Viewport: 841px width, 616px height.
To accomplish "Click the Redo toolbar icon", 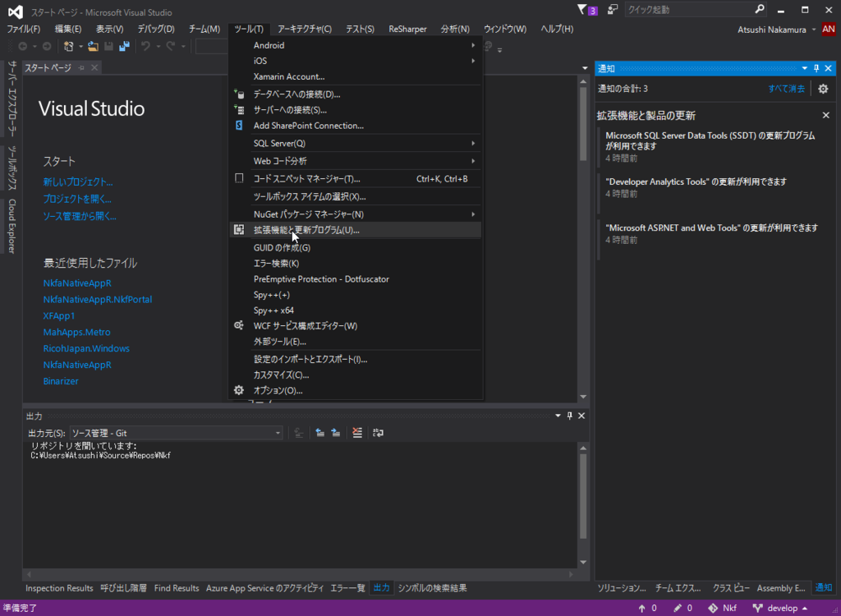I will click(x=171, y=47).
